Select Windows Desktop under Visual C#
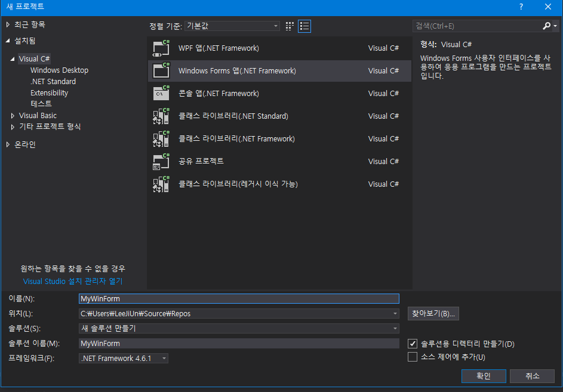This screenshot has width=563, height=392. [59, 70]
